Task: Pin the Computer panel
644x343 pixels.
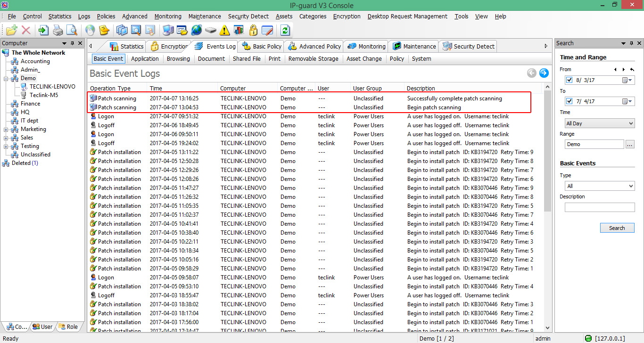Action: click(x=72, y=43)
